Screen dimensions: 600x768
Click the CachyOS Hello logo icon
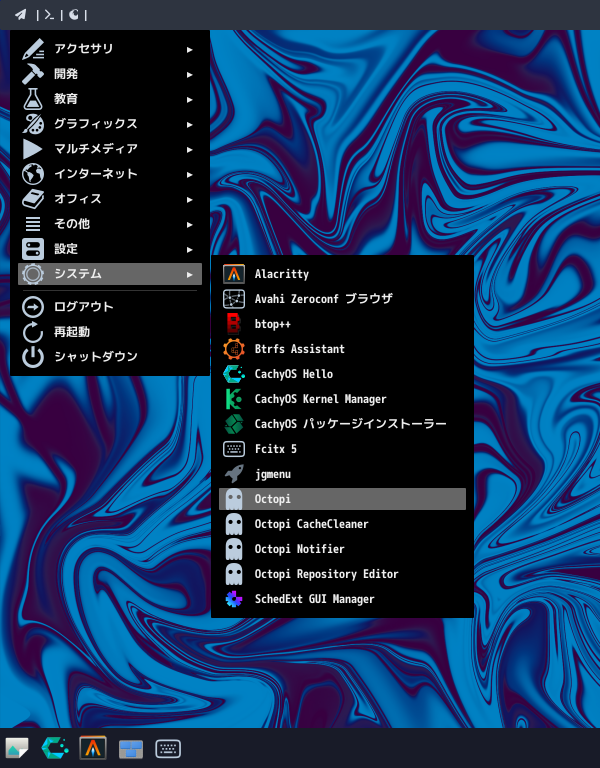pos(234,374)
